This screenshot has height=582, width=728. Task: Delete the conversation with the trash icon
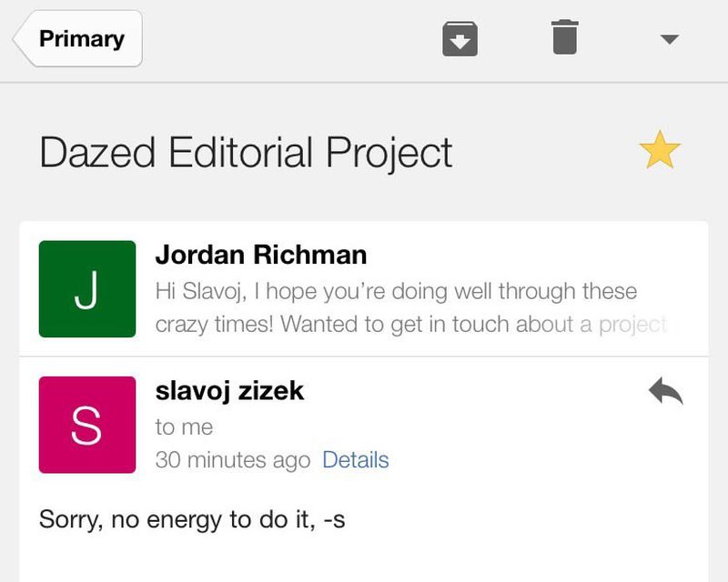click(x=564, y=38)
